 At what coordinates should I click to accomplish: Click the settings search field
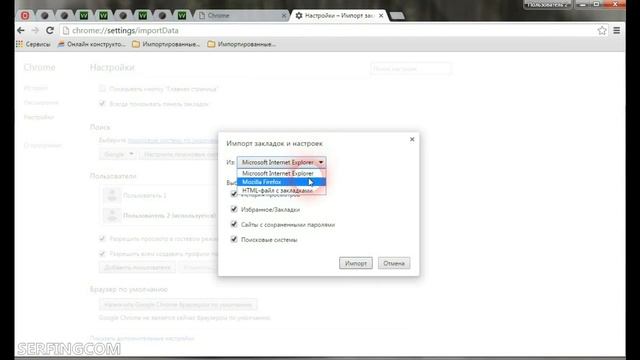click(411, 69)
